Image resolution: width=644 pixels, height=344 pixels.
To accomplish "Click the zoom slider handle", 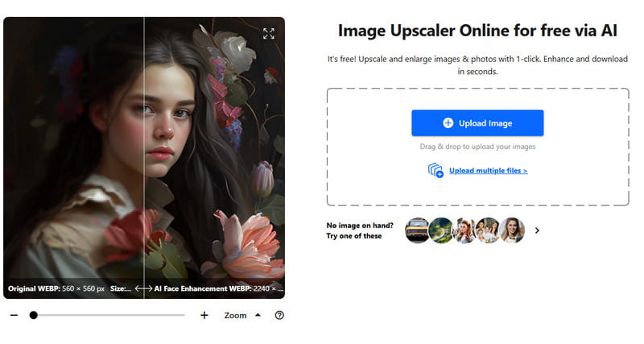I will [x=33, y=315].
